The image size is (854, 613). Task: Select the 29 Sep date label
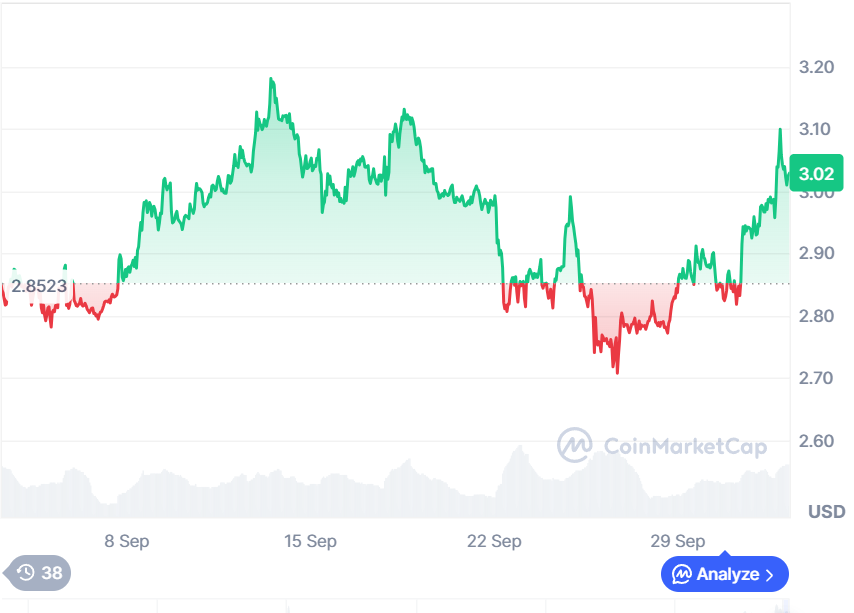[x=677, y=541]
